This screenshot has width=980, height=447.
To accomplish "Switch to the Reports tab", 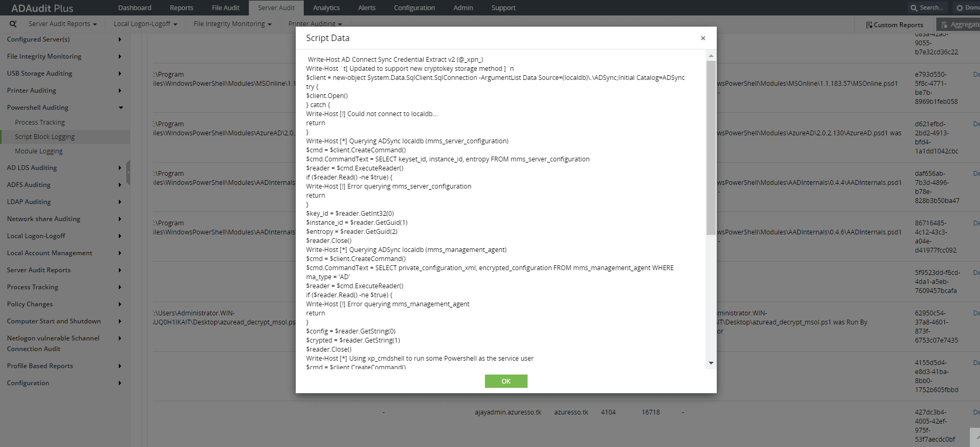I will tap(182, 8).
